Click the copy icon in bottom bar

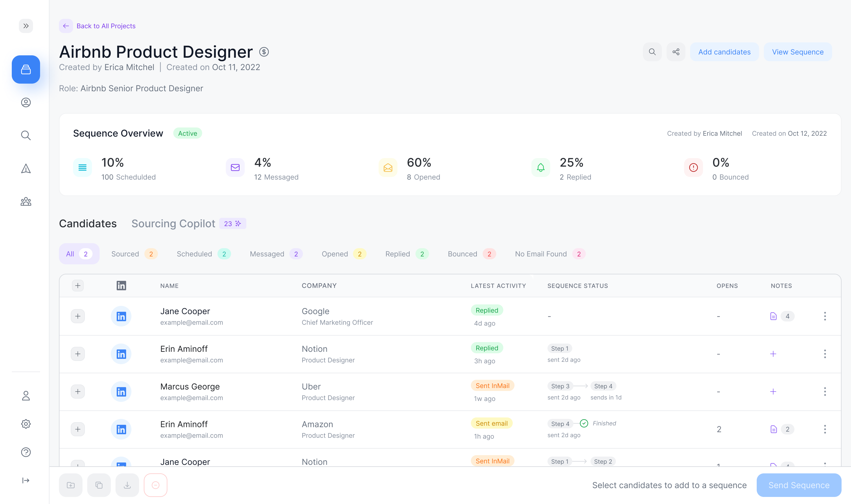click(99, 485)
